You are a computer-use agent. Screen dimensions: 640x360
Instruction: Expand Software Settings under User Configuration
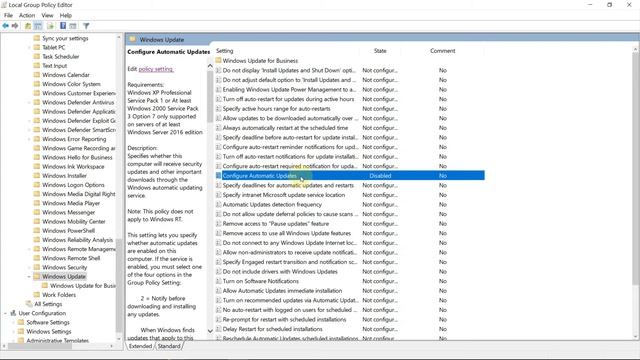[x=13, y=322]
